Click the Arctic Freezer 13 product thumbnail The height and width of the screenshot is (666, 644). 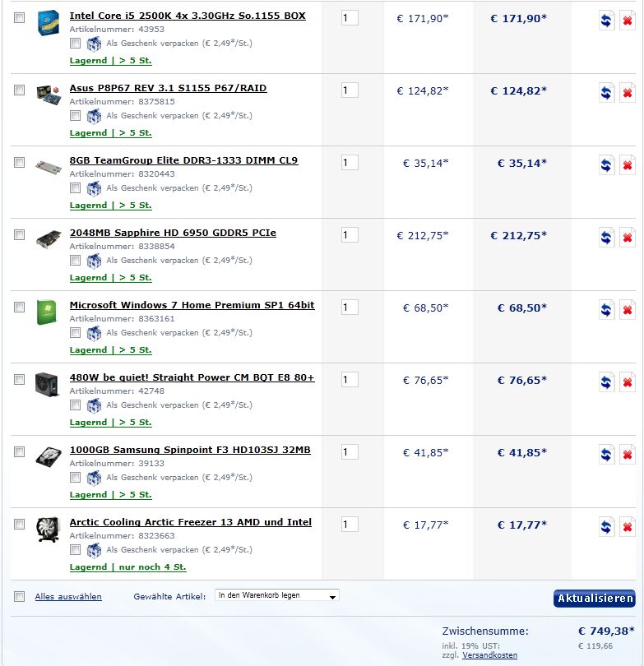pos(48,529)
